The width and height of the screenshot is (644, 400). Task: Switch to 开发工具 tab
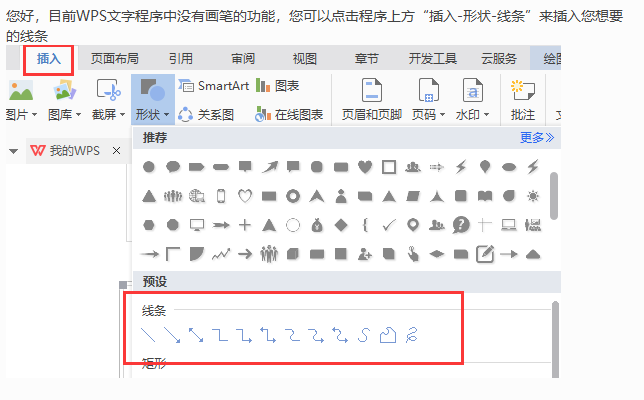tap(432, 59)
